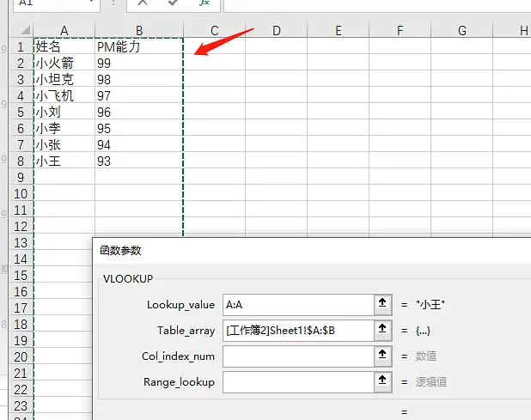Image resolution: width=531 pixels, height=420 pixels.
Task: Select column G header
Action: pos(462,30)
